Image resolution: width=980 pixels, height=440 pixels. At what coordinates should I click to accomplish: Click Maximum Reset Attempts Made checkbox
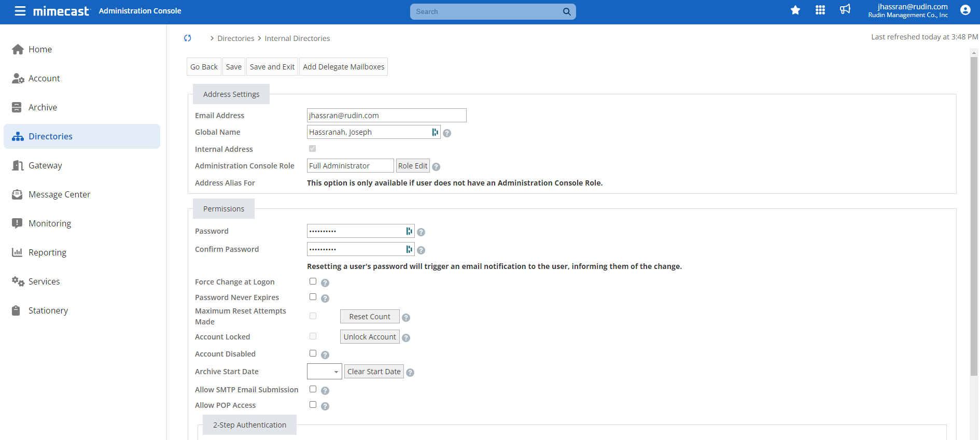(x=313, y=316)
